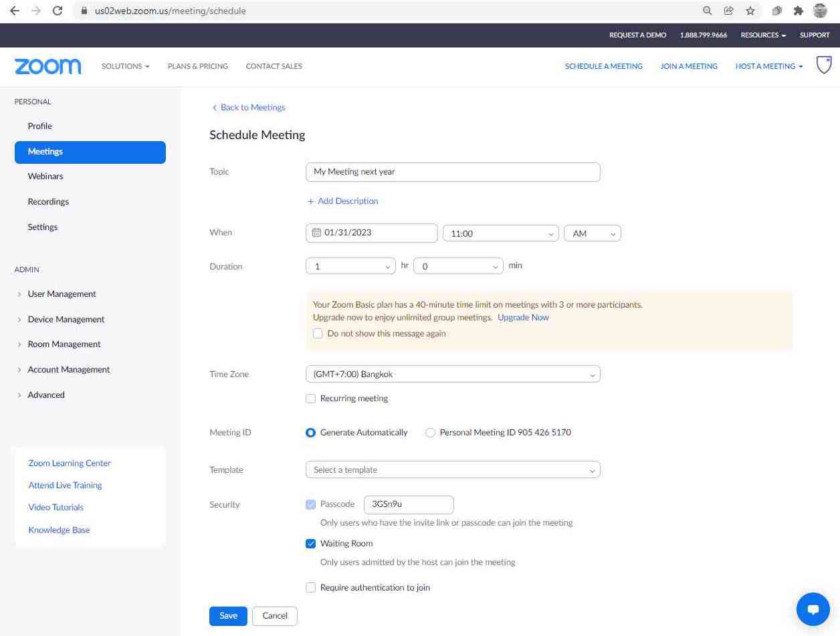Open the Solutions menu
This screenshot has height=636, width=840.
(125, 66)
